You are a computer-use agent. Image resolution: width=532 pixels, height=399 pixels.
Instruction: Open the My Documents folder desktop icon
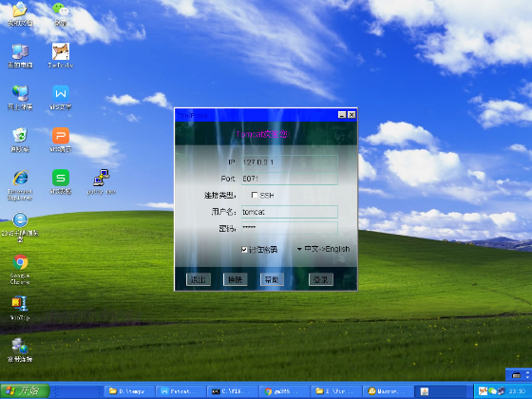[x=20, y=13]
